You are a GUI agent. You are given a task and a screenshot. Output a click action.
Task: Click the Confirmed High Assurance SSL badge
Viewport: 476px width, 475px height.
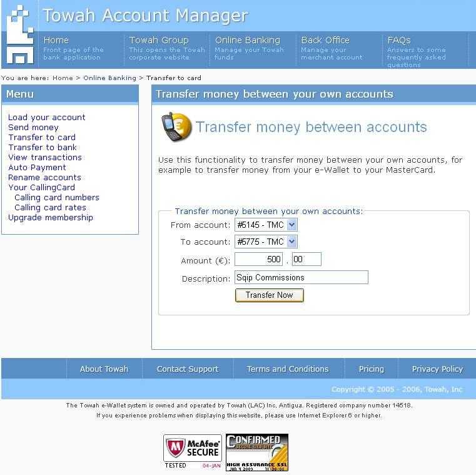257,452
